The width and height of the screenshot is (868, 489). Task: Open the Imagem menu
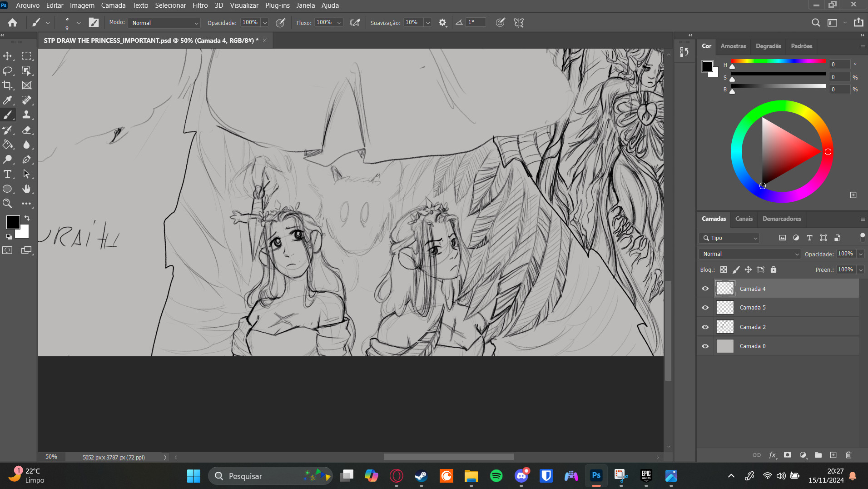[x=82, y=5]
